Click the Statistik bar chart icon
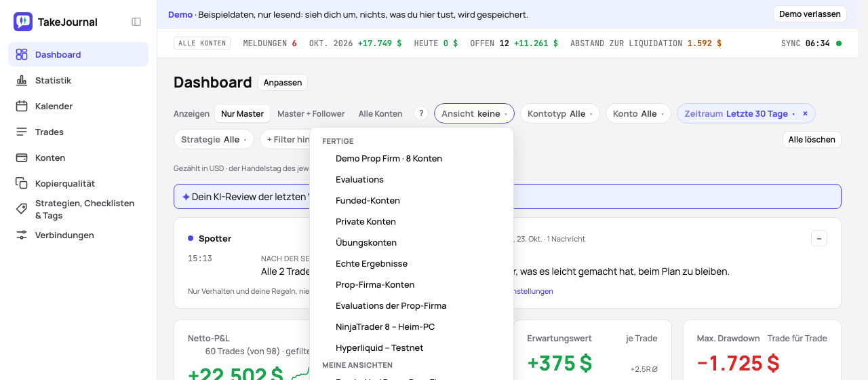868x380 pixels. click(x=22, y=80)
